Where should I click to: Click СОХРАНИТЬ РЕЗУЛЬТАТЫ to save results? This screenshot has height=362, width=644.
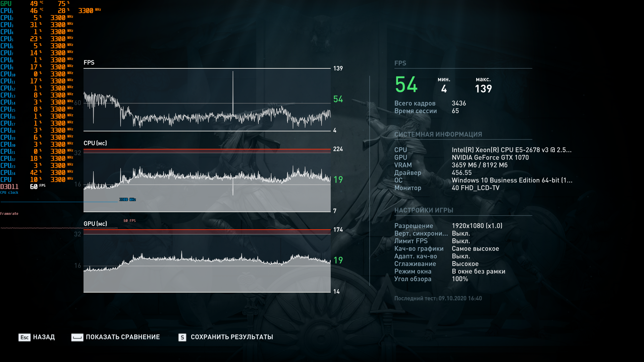pos(232,337)
